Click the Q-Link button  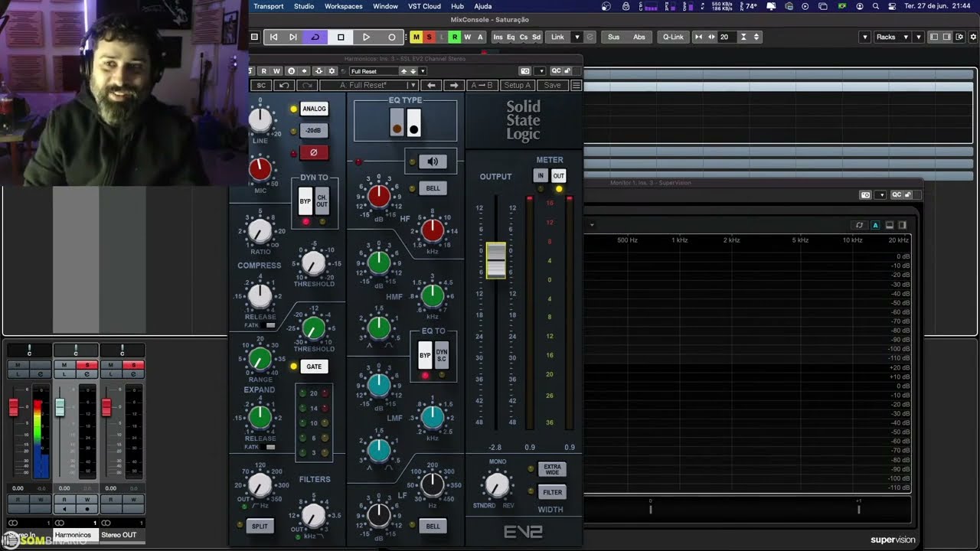[x=673, y=37]
